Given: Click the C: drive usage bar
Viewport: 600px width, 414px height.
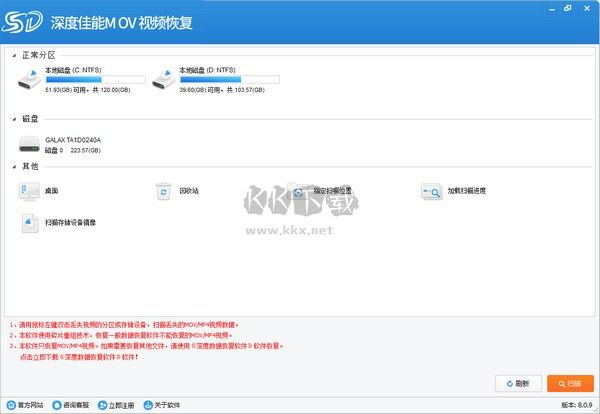Looking at the screenshot, I should [96, 80].
